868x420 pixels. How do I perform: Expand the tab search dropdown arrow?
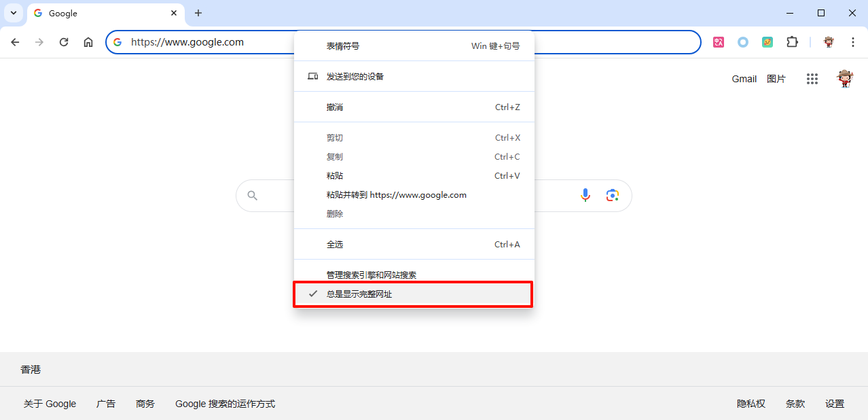[13, 13]
